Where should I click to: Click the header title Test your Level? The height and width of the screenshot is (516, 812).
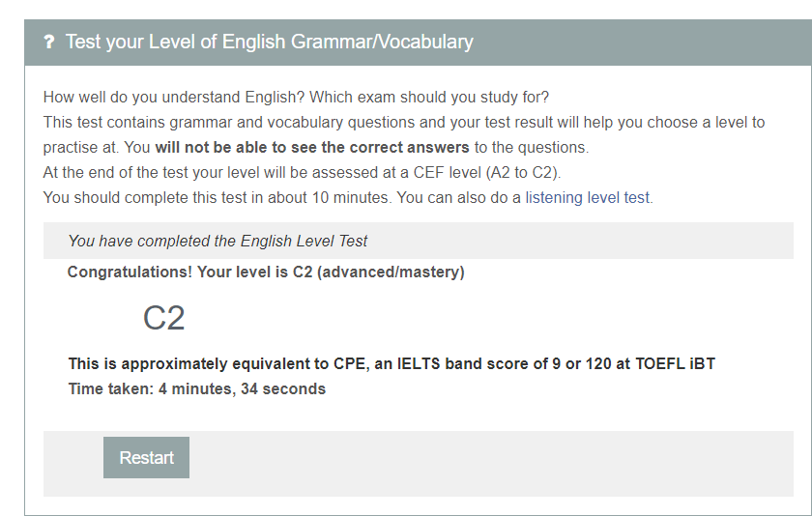(269, 43)
